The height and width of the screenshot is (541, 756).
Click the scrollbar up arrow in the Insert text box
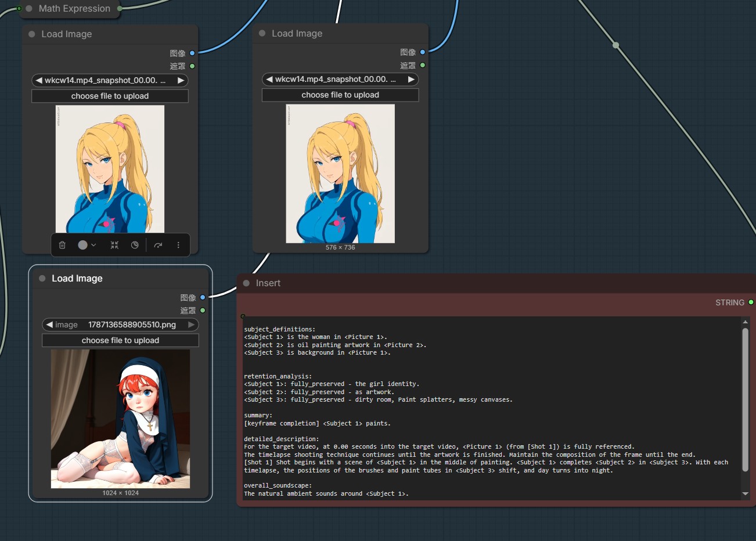tap(746, 322)
